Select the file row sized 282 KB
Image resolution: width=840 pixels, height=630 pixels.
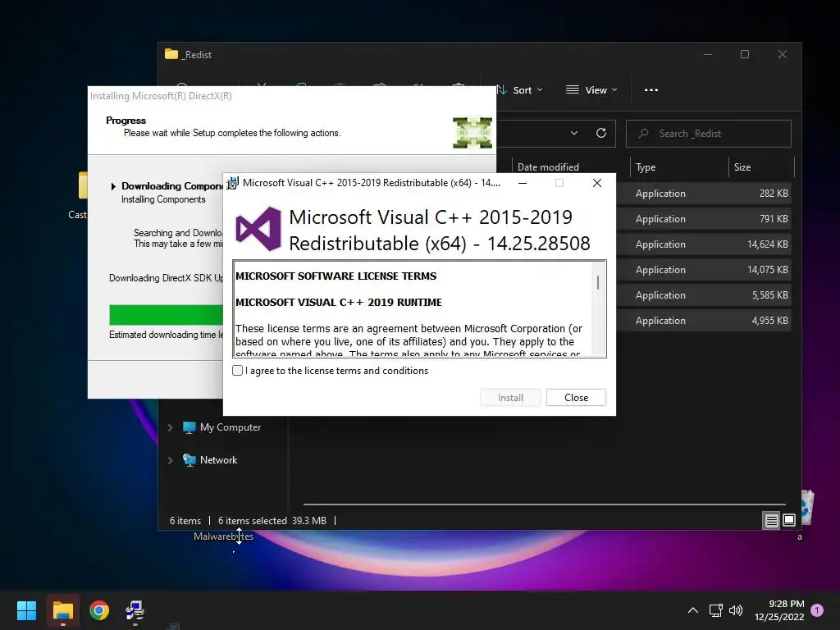coord(703,194)
